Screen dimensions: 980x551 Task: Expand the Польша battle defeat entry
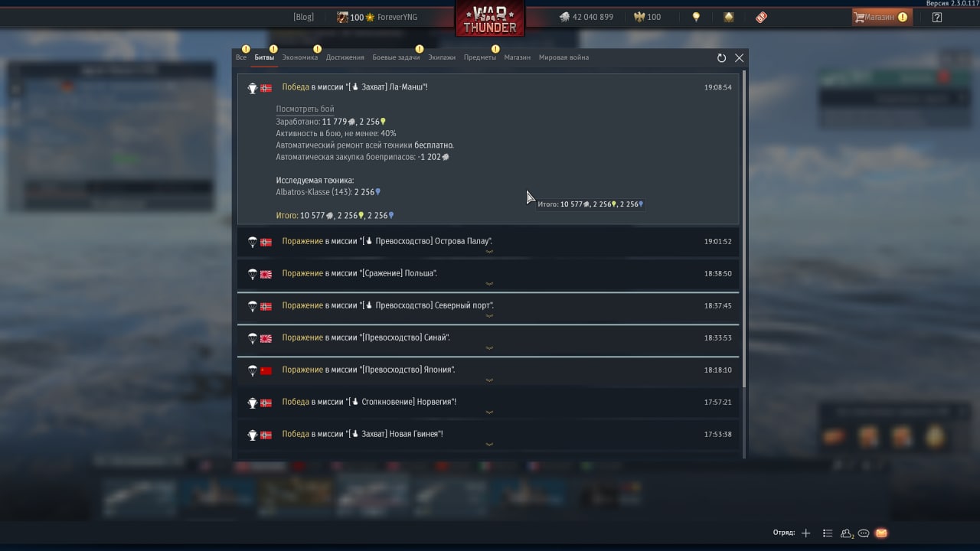(488, 274)
